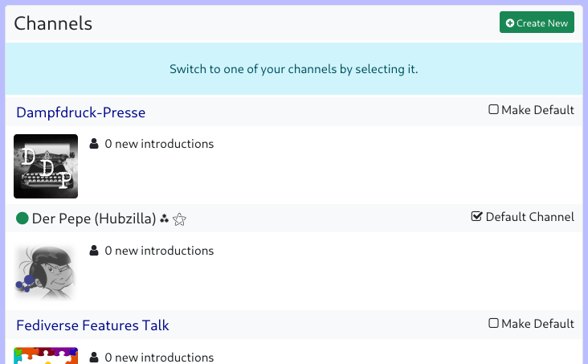
Task: Click the clubs icon after Der Pepe (Hubzilla)
Action: click(165, 219)
